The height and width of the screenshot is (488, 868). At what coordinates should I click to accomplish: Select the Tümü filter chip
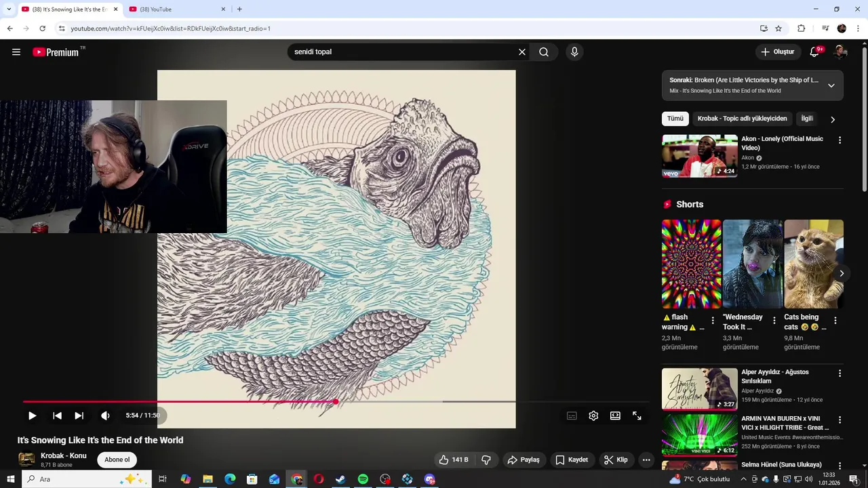point(675,119)
